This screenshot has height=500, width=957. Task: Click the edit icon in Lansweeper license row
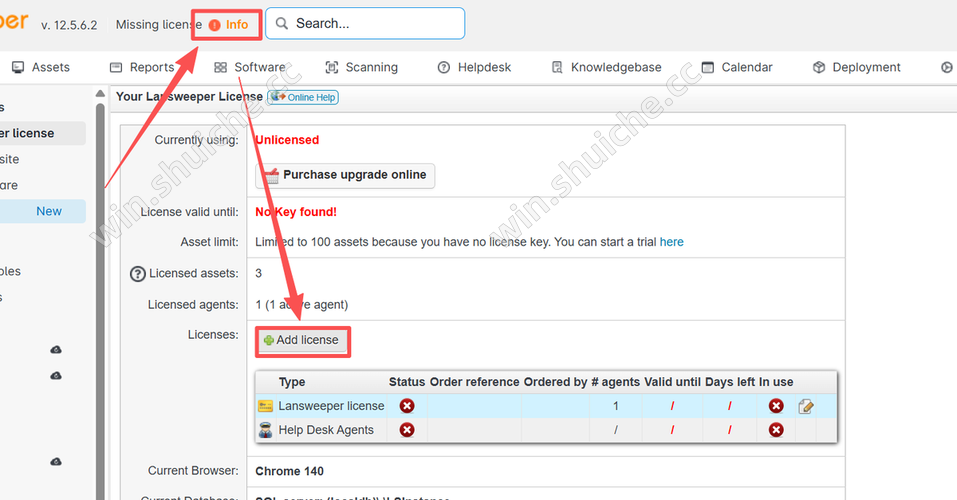coord(806,406)
